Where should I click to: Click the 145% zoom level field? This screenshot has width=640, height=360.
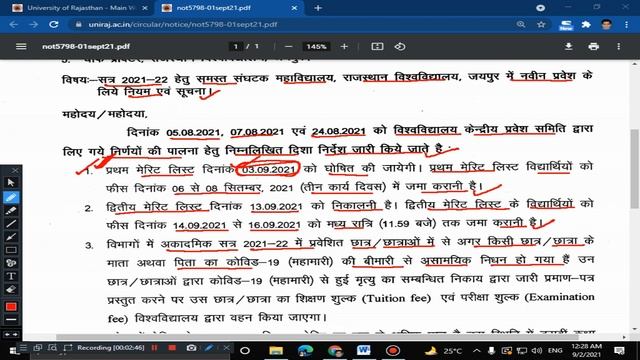(316, 47)
